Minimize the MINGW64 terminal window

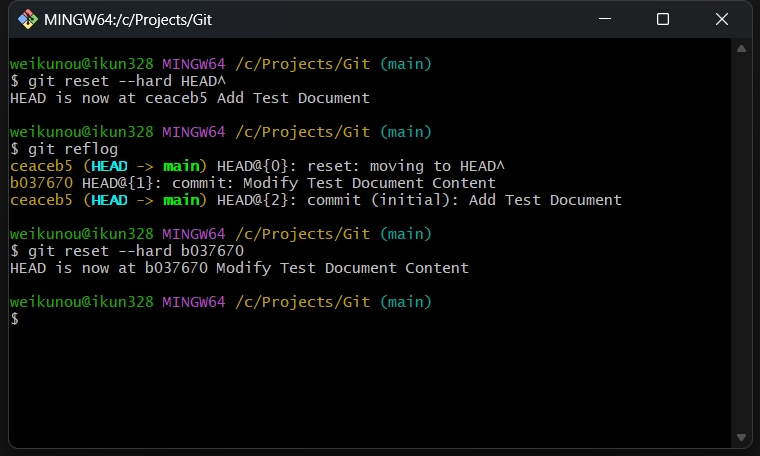[604, 19]
